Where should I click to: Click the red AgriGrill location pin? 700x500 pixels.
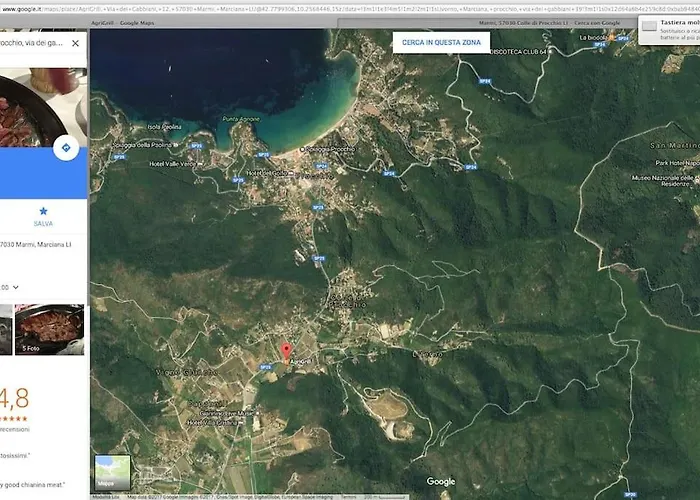point(285,352)
